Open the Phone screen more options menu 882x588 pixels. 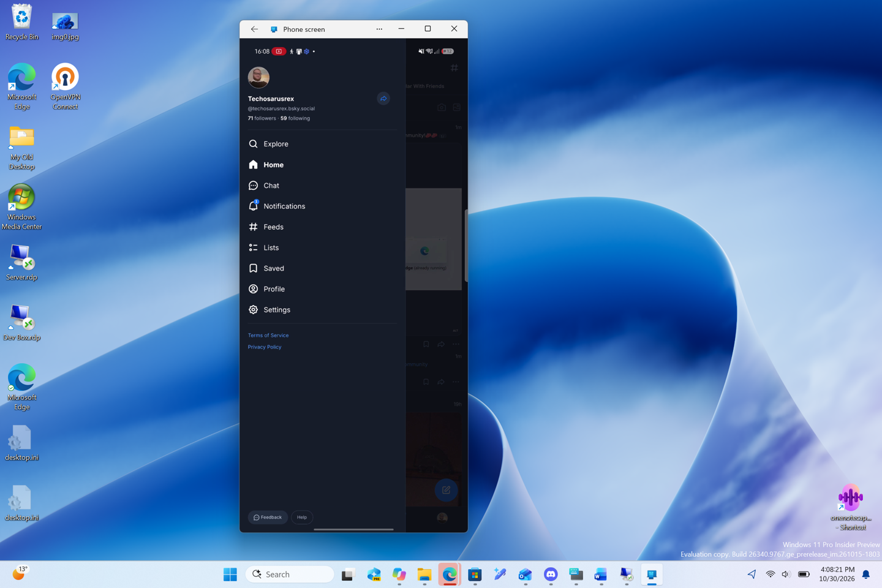click(379, 29)
